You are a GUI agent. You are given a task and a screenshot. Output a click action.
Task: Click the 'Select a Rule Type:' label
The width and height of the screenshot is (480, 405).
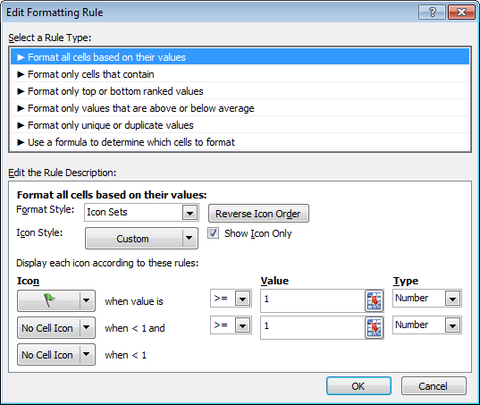point(50,38)
